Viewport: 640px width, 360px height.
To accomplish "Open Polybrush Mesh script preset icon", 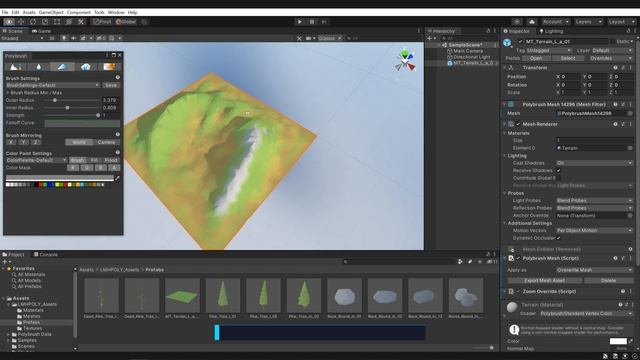I will coord(623,258).
